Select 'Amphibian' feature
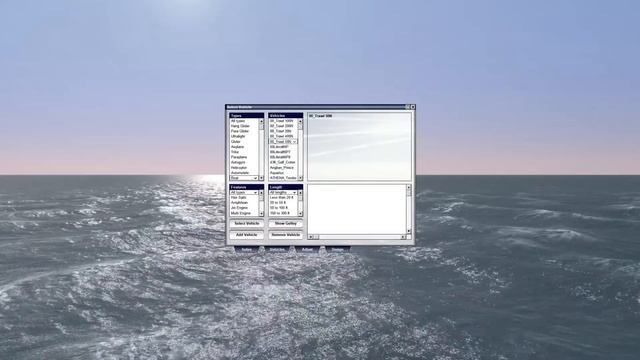The height and width of the screenshot is (360, 640). tap(240, 203)
